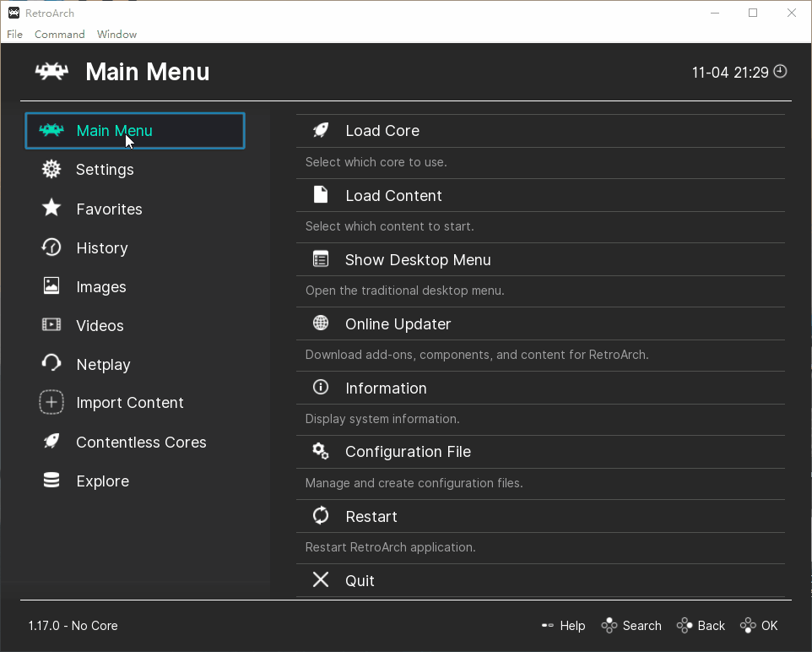The height and width of the screenshot is (652, 812).
Task: Click the Show Desktop Menu list icon
Action: pos(321,258)
